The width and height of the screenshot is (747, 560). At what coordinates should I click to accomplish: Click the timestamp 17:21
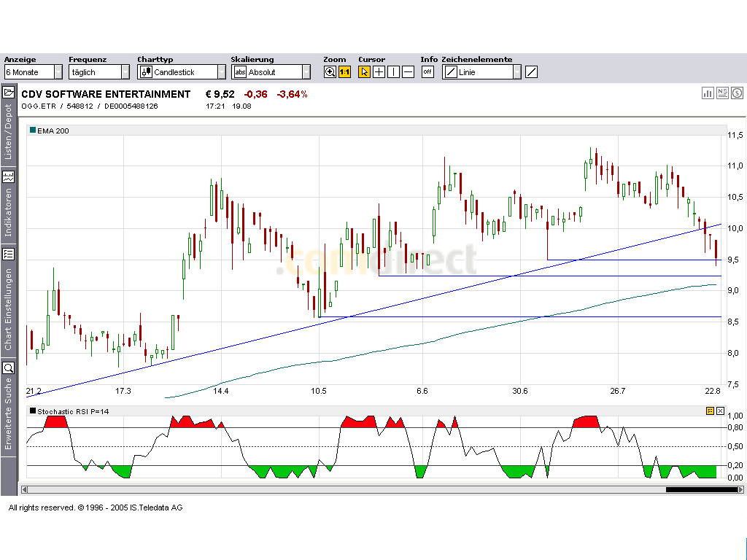215,106
